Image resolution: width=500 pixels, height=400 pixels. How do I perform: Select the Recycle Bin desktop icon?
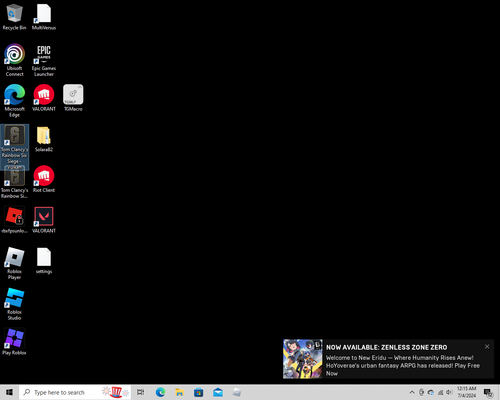tap(14, 17)
